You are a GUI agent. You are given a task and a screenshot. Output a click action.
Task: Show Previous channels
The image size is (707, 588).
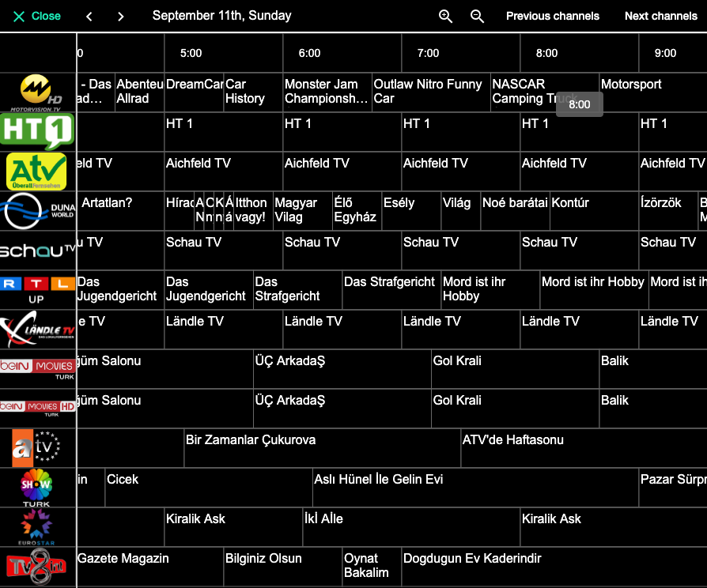(552, 17)
